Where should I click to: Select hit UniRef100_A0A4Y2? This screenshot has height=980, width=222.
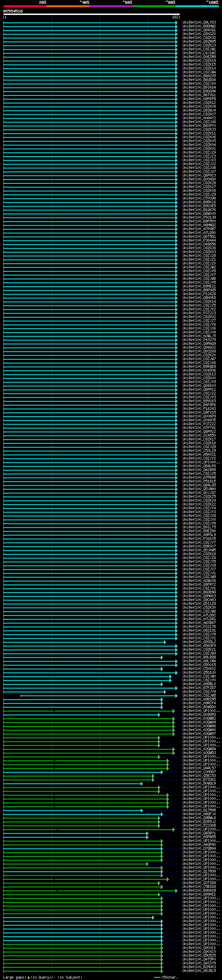click(199, 118)
